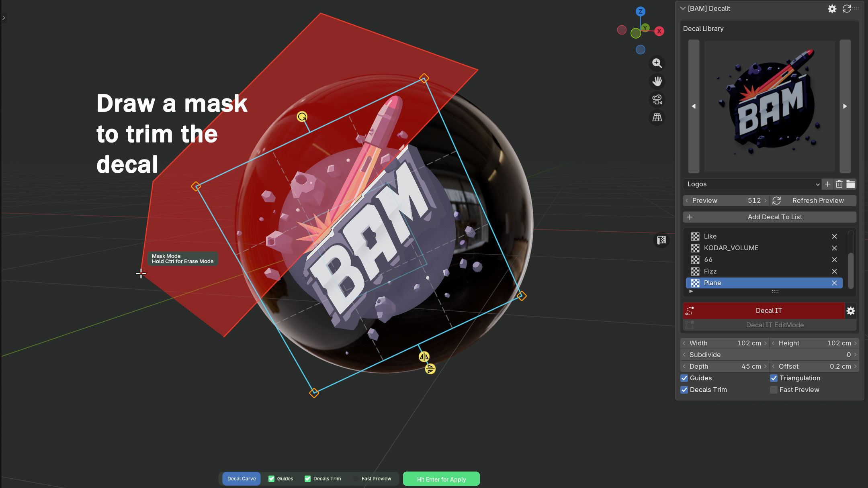Decrease the Preview size value
The height and width of the screenshot is (488, 868).
pos(687,201)
